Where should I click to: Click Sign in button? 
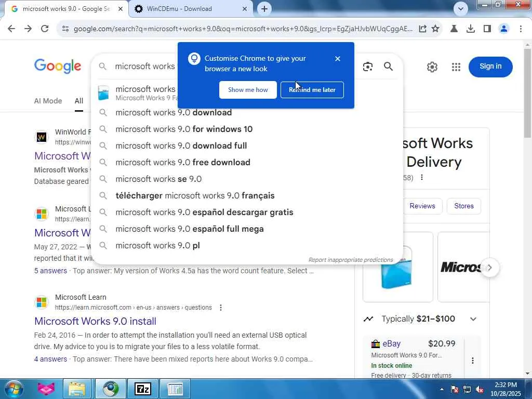[490, 66]
